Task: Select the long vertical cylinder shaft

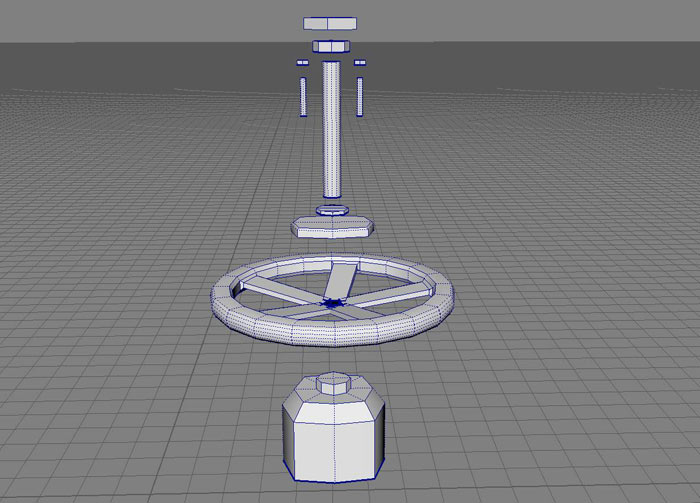Action: tap(331, 130)
